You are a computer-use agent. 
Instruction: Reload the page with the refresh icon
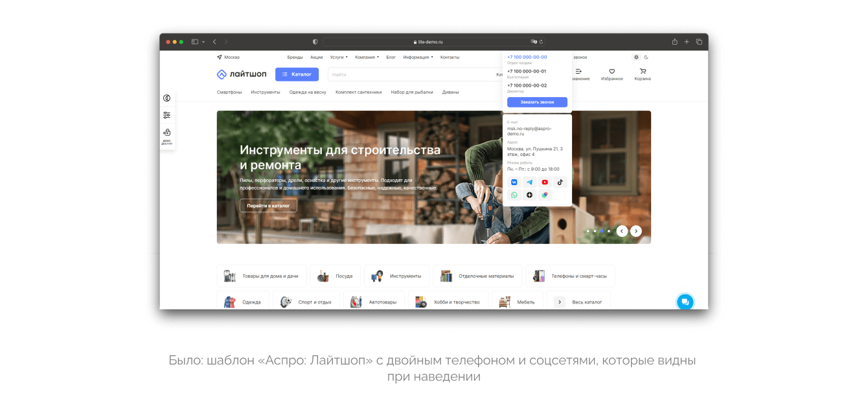[x=541, y=41]
